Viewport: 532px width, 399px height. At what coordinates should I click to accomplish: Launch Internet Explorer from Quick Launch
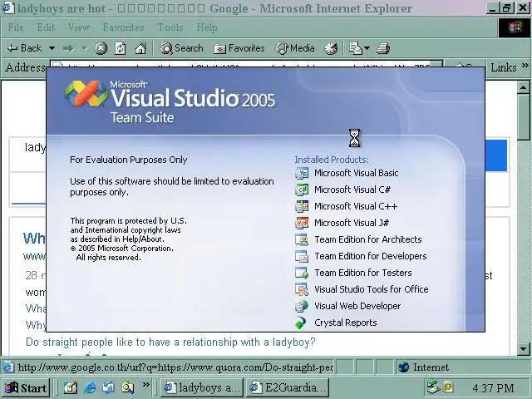90,387
